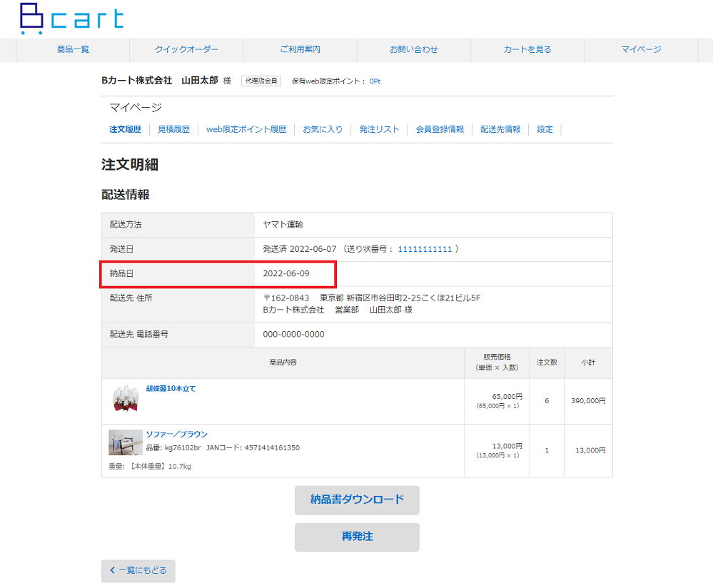Click the 〒162-0843 address line

pos(372,298)
